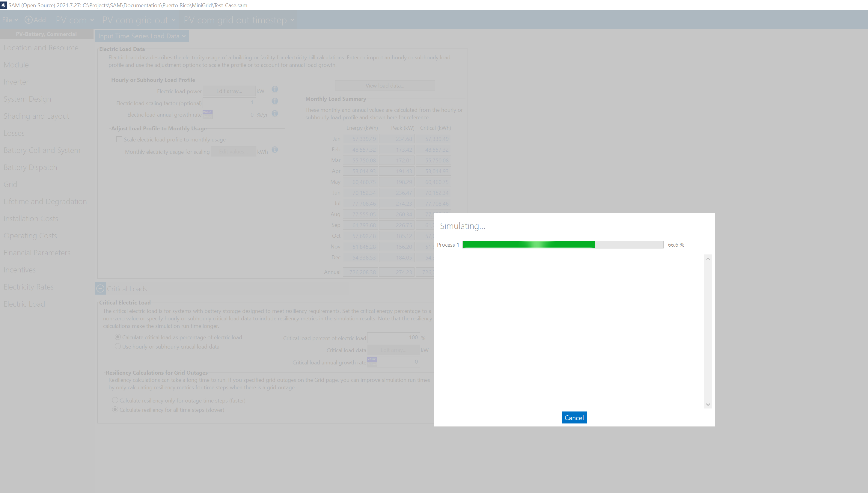This screenshot has height=493, width=868.
Task: Click the Value tag beside critical load growth
Action: (372, 359)
